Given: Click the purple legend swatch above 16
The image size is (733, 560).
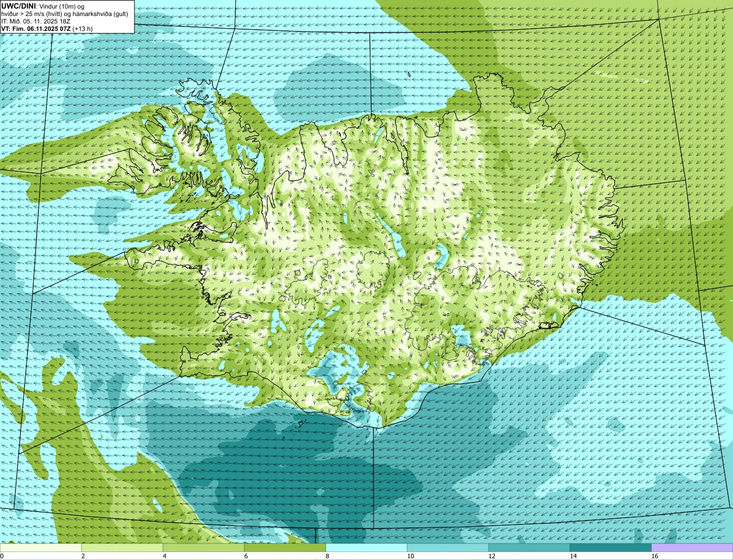Looking at the screenshot, I should tap(692, 547).
